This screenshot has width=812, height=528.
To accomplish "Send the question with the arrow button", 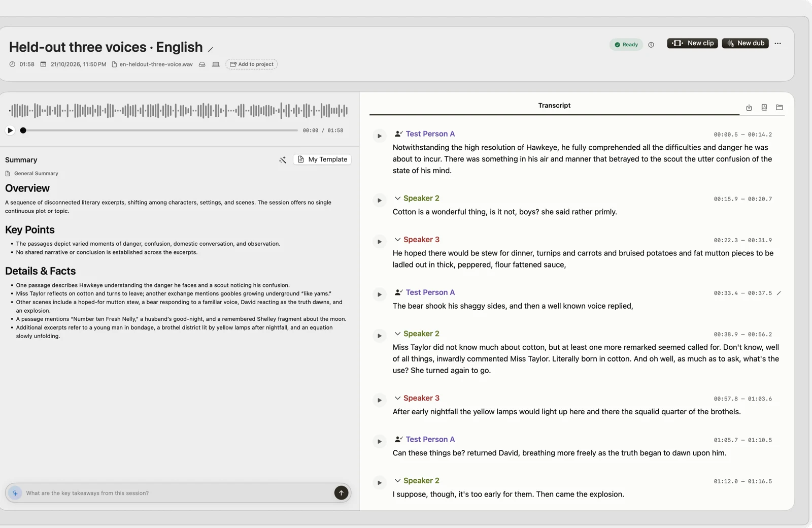I will click(x=341, y=492).
